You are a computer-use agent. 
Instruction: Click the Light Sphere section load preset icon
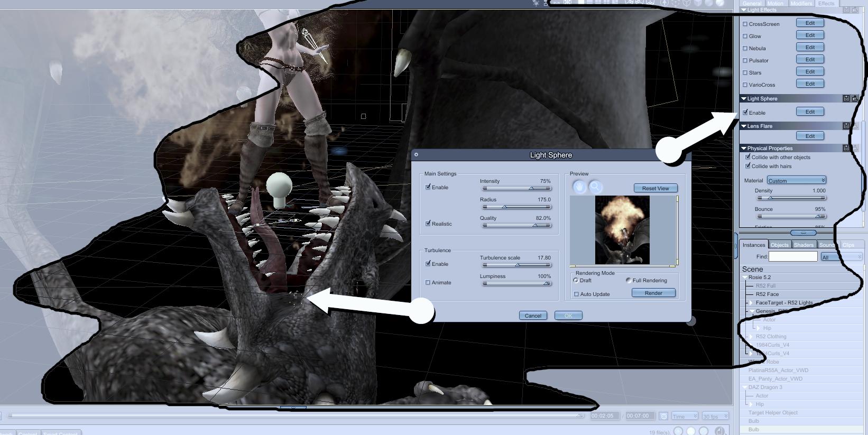(855, 98)
